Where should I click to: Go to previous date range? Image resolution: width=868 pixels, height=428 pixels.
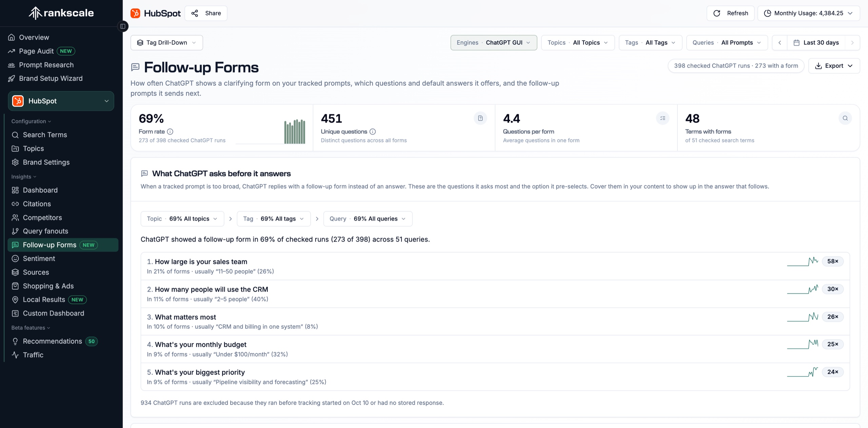[780, 43]
